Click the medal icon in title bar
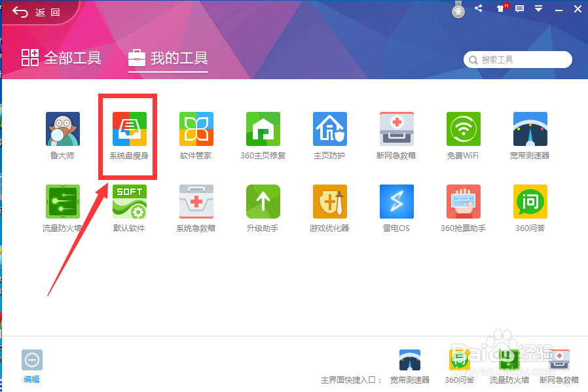588x392 pixels. tap(458, 10)
